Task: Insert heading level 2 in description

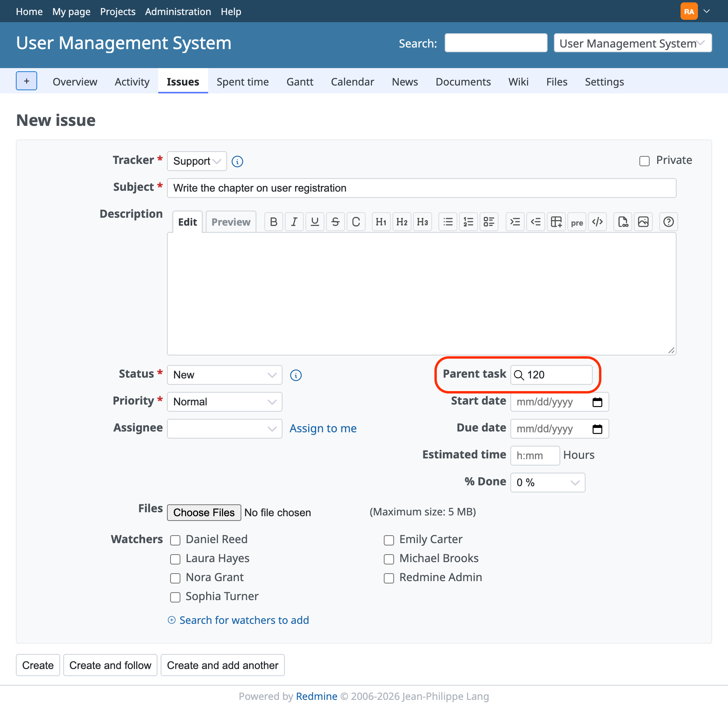Action: point(402,222)
